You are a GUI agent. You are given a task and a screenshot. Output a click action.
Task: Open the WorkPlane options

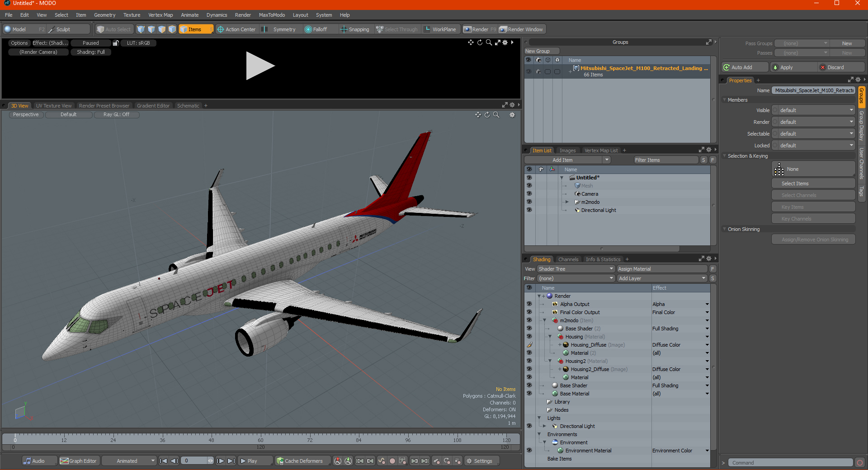click(440, 29)
